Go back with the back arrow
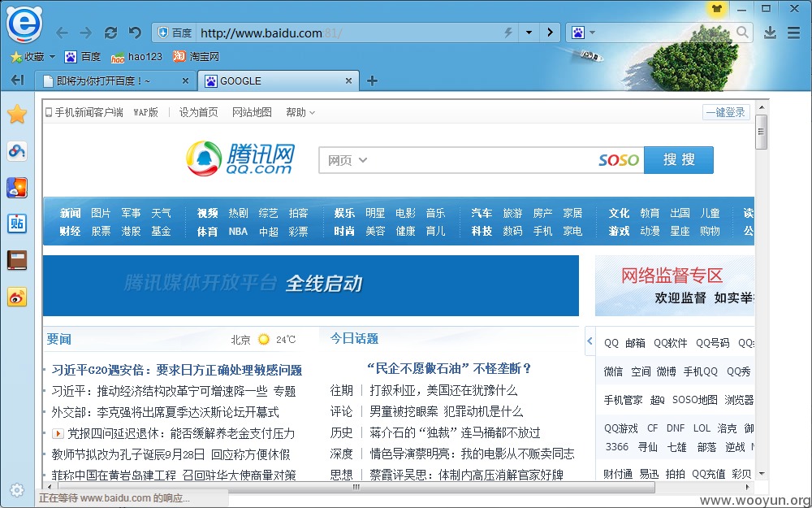 (x=63, y=33)
